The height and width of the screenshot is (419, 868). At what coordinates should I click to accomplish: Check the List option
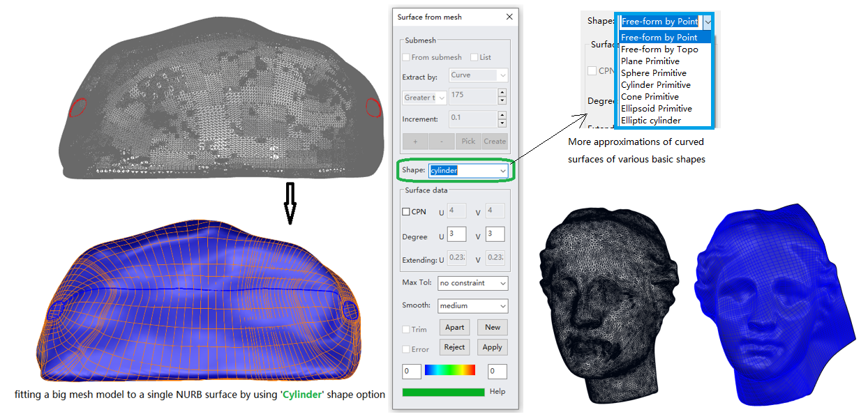(474, 57)
